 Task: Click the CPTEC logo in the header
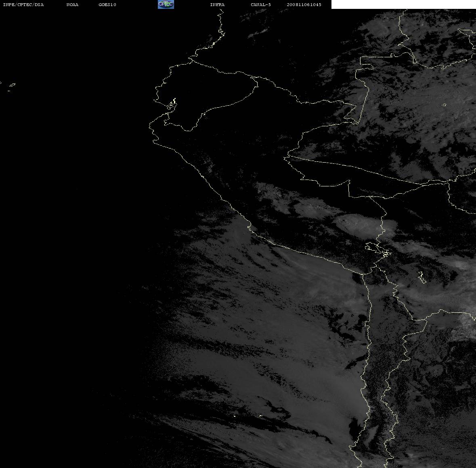click(166, 4)
